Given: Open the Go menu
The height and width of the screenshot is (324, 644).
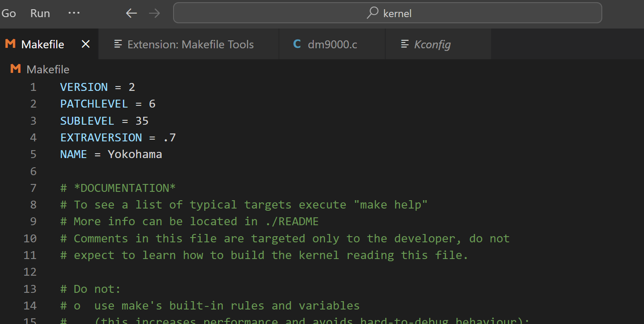Looking at the screenshot, I should (x=8, y=13).
